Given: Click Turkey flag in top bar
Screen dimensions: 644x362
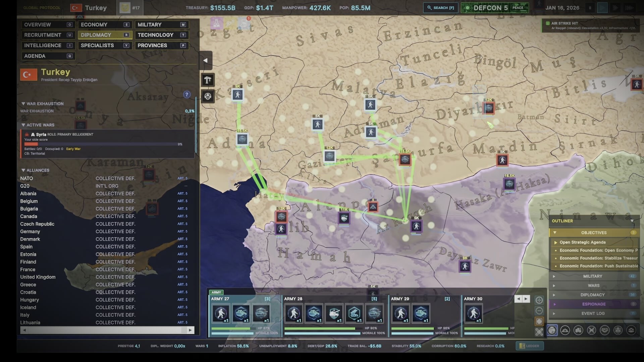Looking at the screenshot, I should [76, 8].
